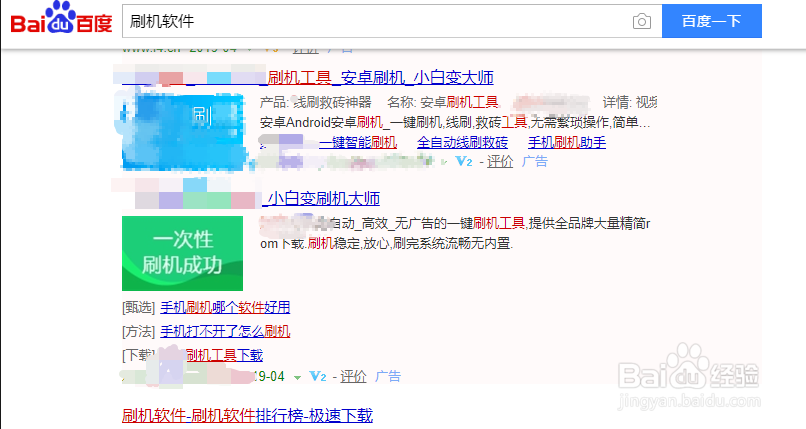The height and width of the screenshot is (429, 806).
Task: Open 评价 link of the first ad
Action: coord(500,162)
